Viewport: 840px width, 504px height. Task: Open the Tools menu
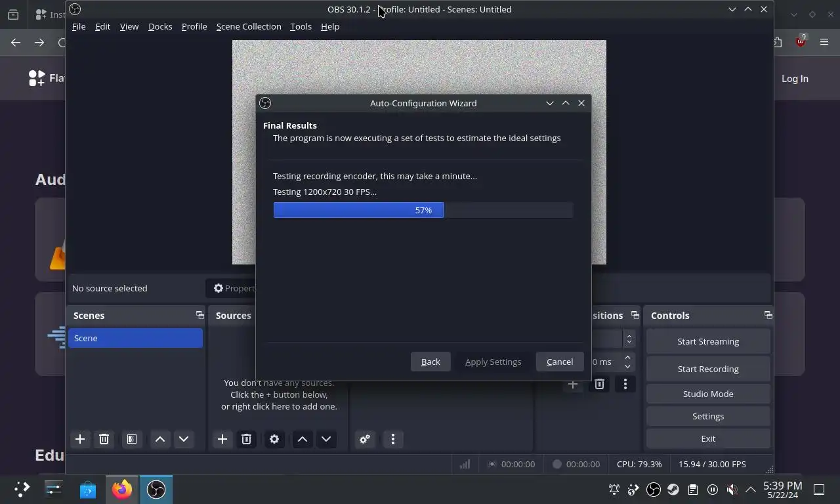click(301, 26)
